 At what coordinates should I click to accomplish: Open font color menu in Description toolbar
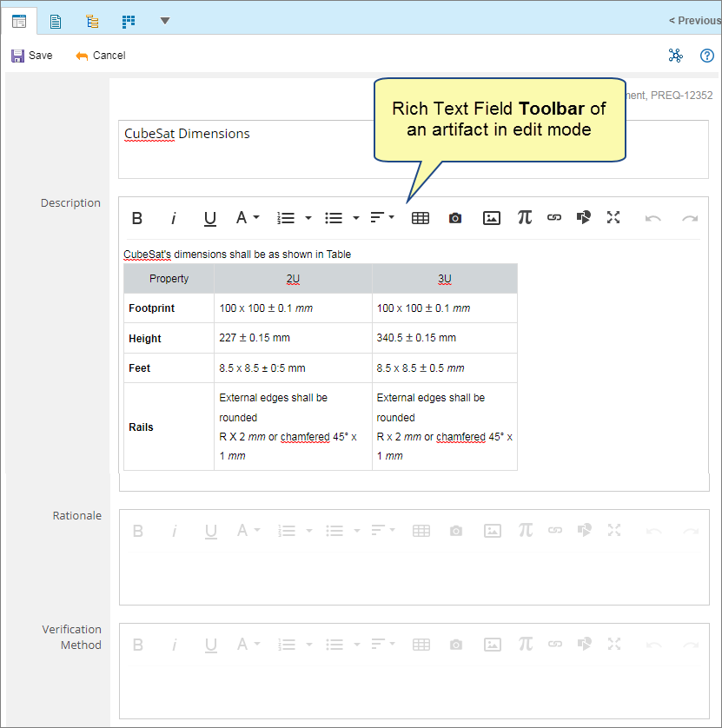point(248,217)
